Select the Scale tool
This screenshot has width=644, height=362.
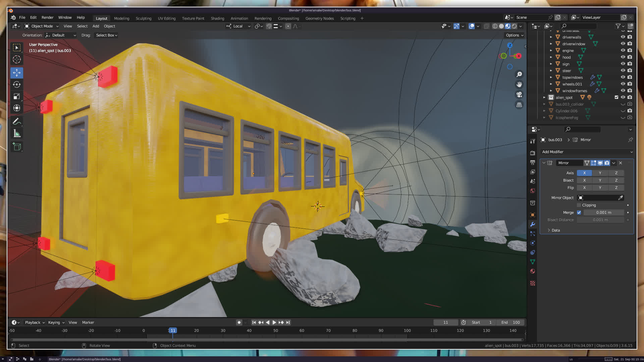click(17, 97)
